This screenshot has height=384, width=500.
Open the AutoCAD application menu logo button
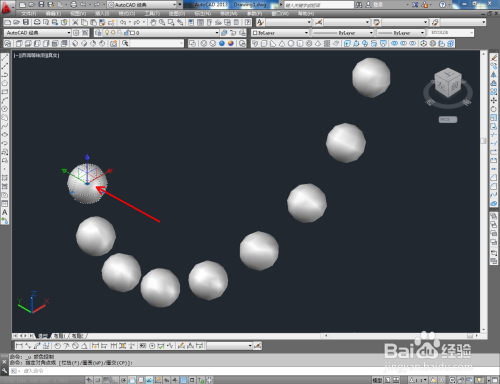click(6, 7)
